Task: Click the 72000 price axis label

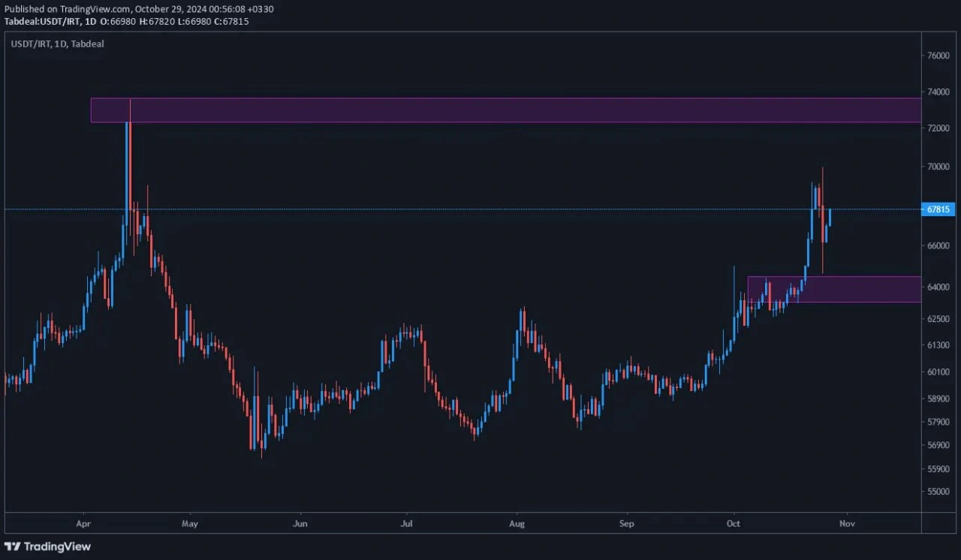Action: coord(939,128)
